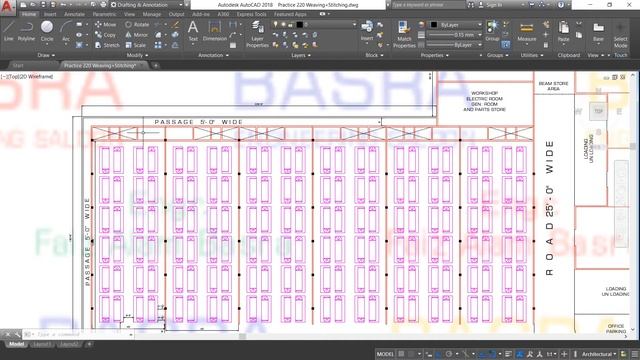Switch to the Parametric ribbon tab

tap(104, 14)
